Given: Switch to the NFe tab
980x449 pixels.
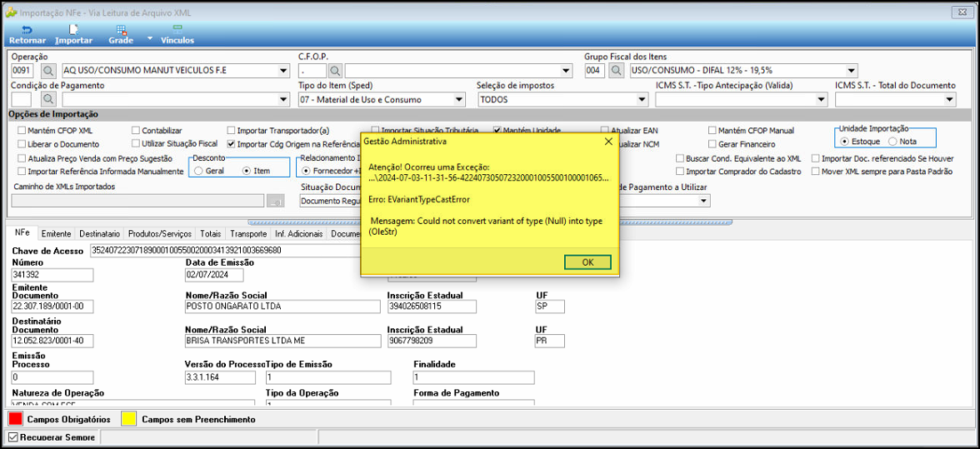Looking at the screenshot, I should tap(24, 233).
